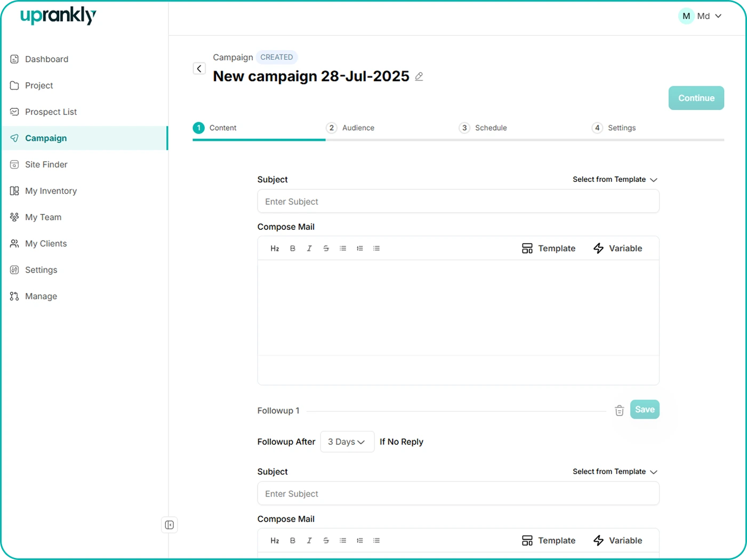Click the My Inventory icon
Image resolution: width=747 pixels, height=560 pixels.
pos(14,191)
